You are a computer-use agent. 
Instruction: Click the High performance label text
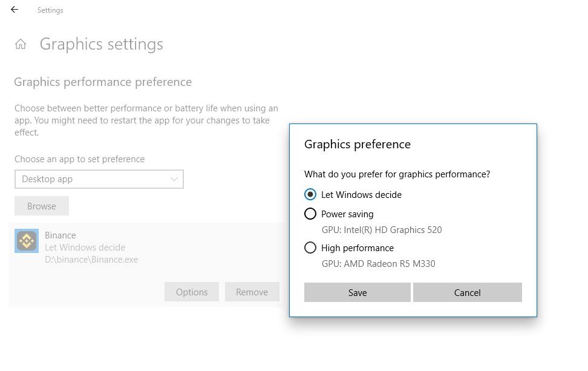coord(358,248)
